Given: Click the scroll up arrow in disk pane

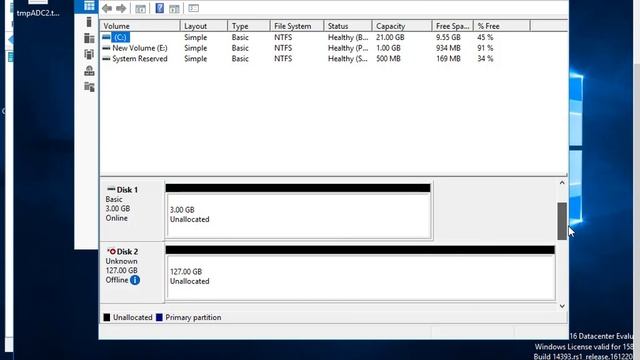Looking at the screenshot, I should point(562,183).
